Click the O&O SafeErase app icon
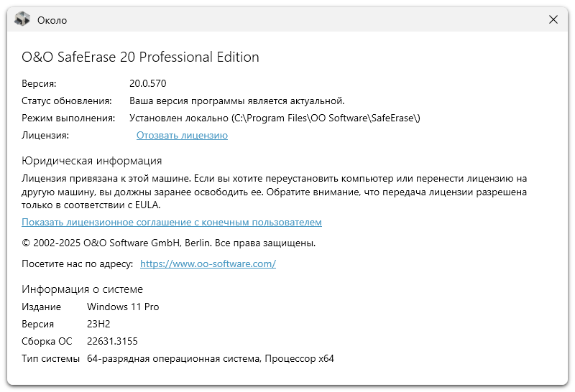Image resolution: width=575 pixels, height=392 pixels. point(22,19)
